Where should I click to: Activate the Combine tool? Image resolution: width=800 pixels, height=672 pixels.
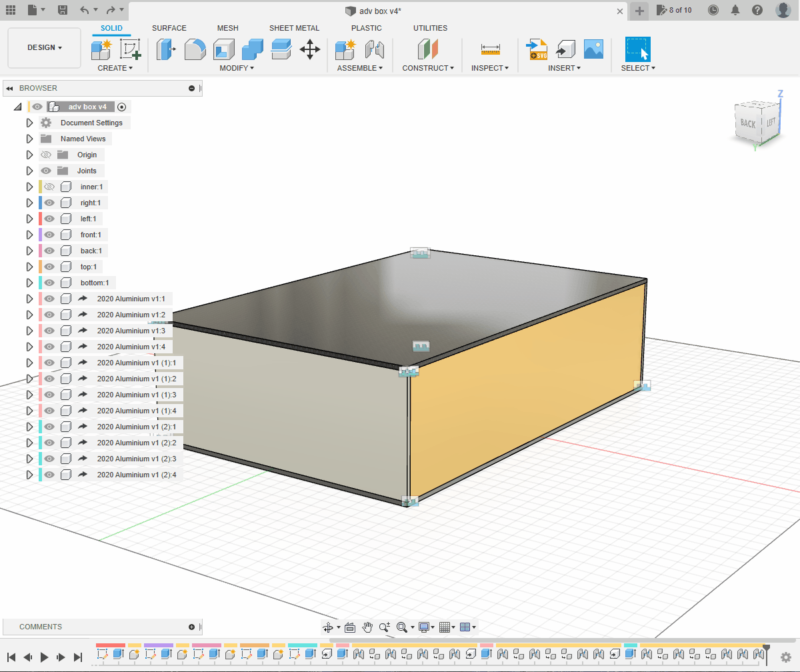tap(251, 49)
